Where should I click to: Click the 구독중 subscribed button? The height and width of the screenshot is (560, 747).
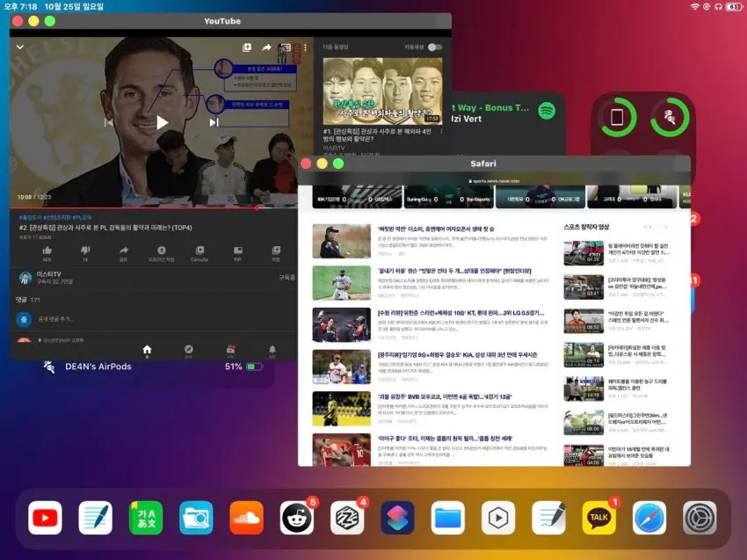click(286, 278)
